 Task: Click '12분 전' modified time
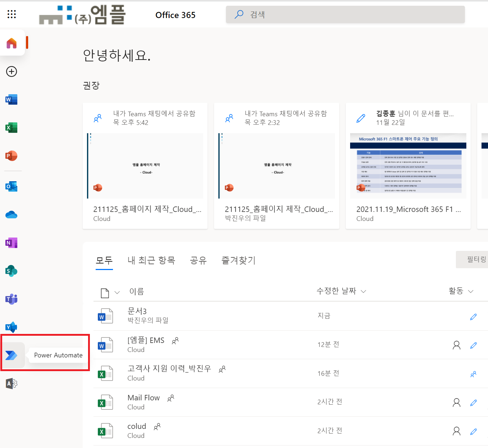328,344
